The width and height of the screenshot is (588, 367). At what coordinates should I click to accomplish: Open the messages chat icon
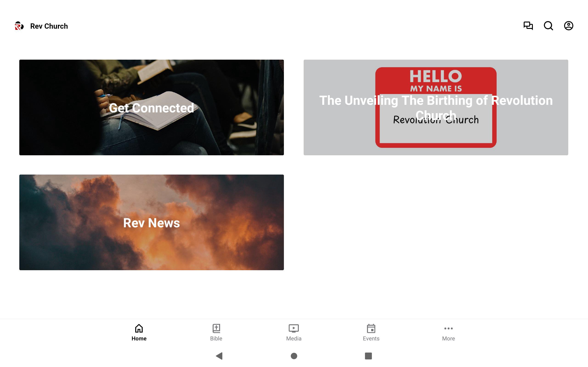[528, 26]
